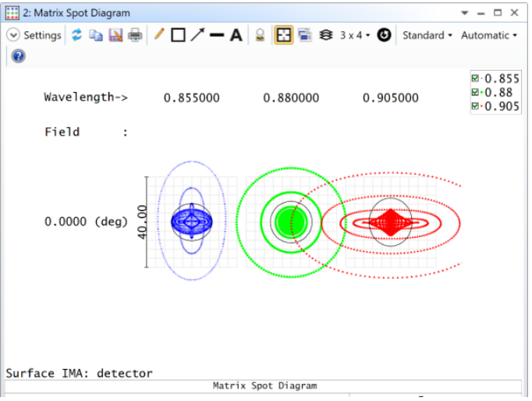
Task: Select the pencil annotation tool
Action: [158, 35]
